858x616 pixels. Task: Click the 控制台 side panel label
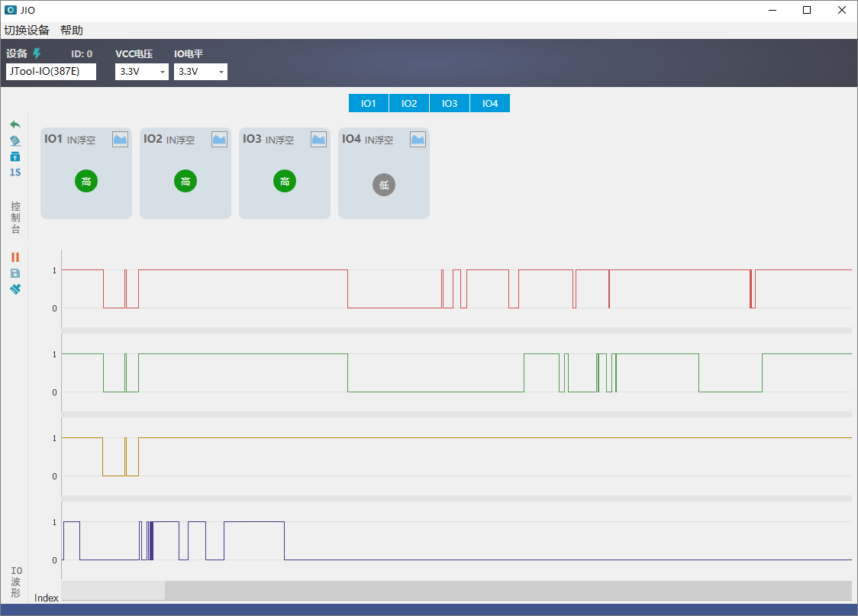point(15,218)
